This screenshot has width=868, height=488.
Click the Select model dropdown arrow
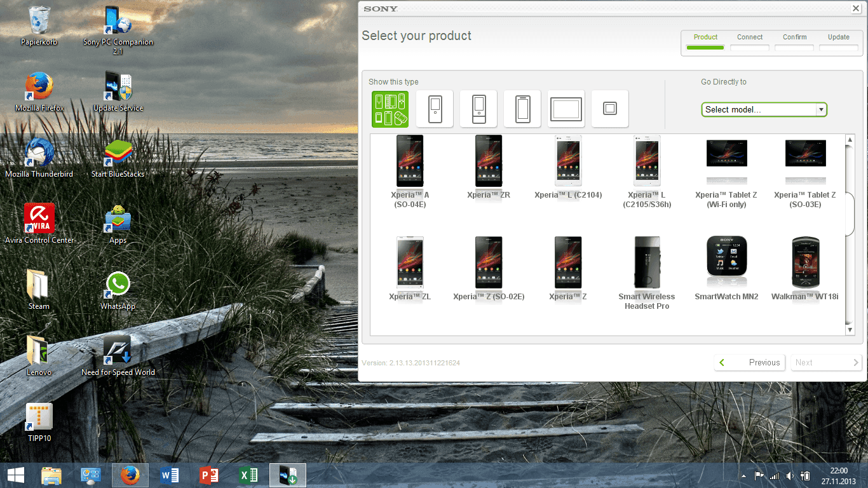[821, 109]
